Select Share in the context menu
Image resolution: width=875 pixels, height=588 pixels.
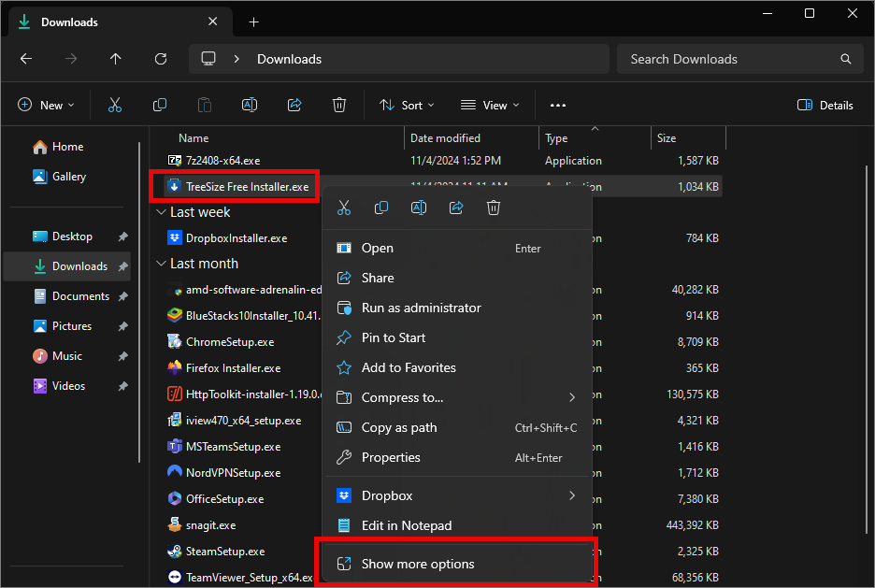456,278
